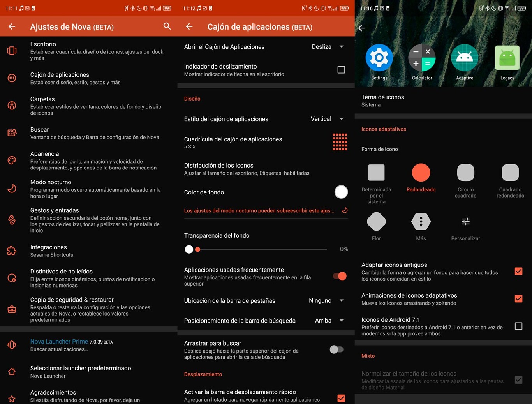This screenshot has height=404, width=532.
Task: Open the Gestos y entradas icon
Action: pos(12,220)
